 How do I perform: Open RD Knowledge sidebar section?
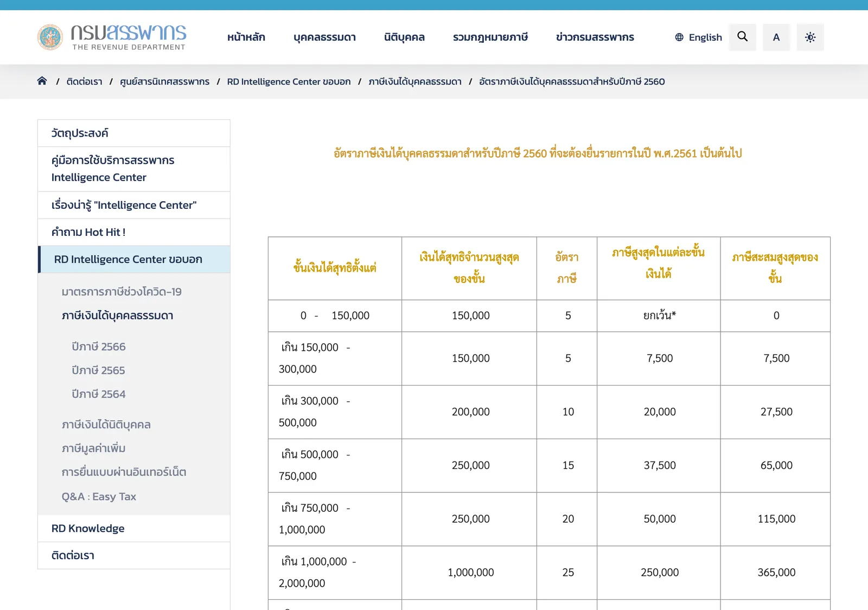coord(134,528)
